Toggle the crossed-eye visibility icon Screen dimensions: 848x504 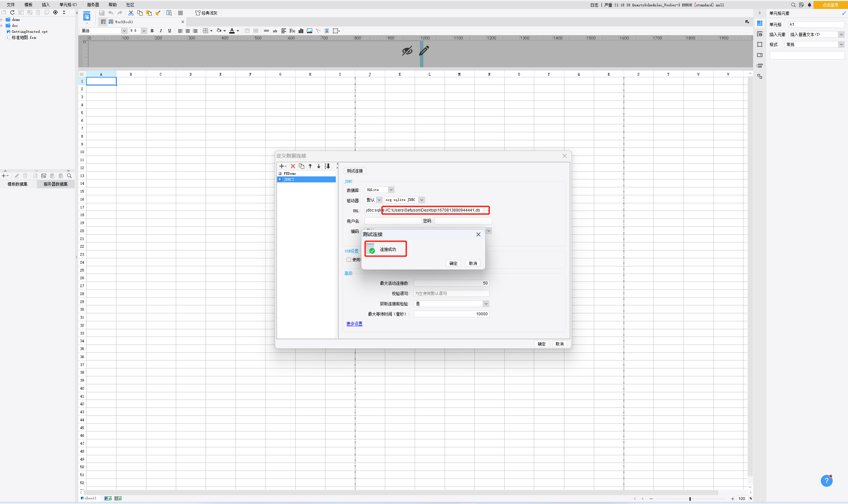point(407,51)
